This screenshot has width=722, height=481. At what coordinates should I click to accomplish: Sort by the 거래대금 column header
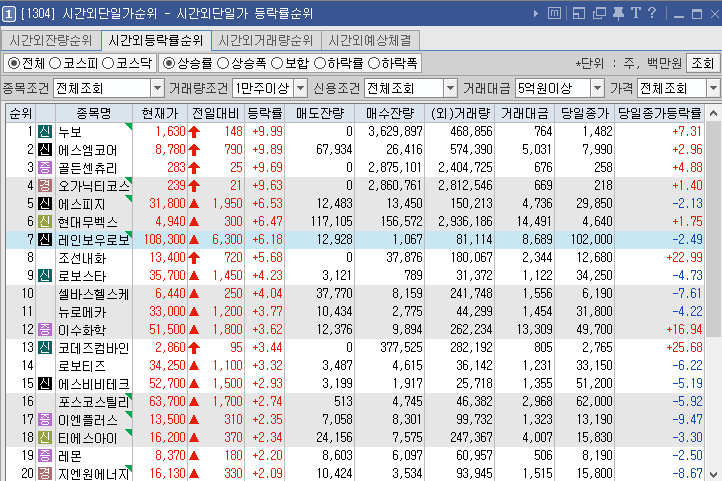(x=524, y=113)
